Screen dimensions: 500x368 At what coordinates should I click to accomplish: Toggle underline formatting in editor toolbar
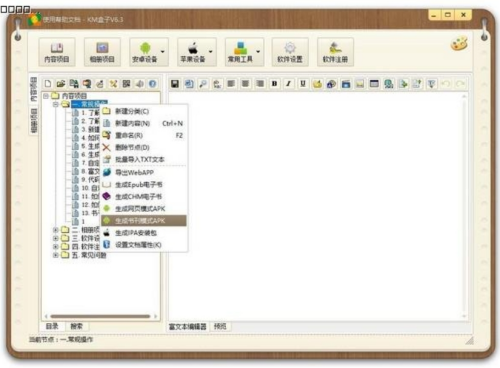303,84
